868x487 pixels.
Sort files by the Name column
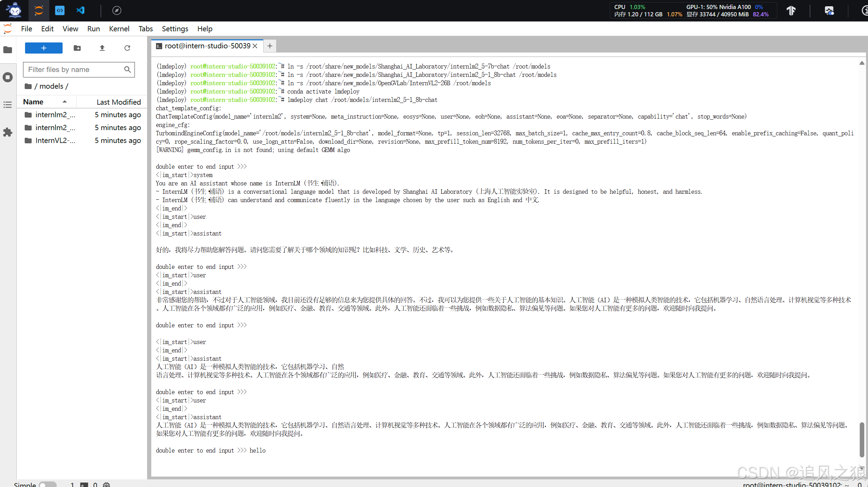click(33, 102)
